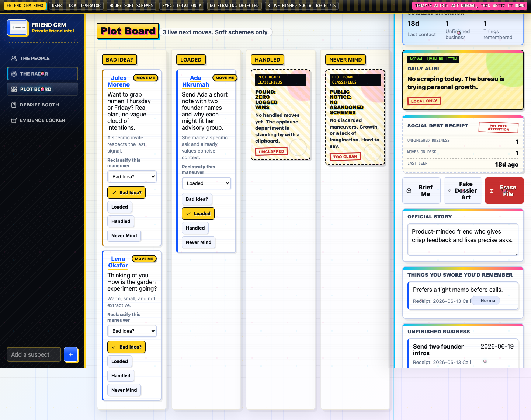Image resolution: width=531 pixels, height=420 pixels.
Task: Switch to The Radar view
Action: (42, 74)
